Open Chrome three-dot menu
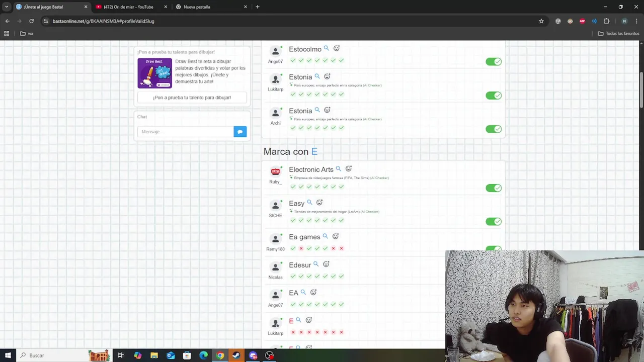This screenshot has width=644, height=362. tap(636, 21)
